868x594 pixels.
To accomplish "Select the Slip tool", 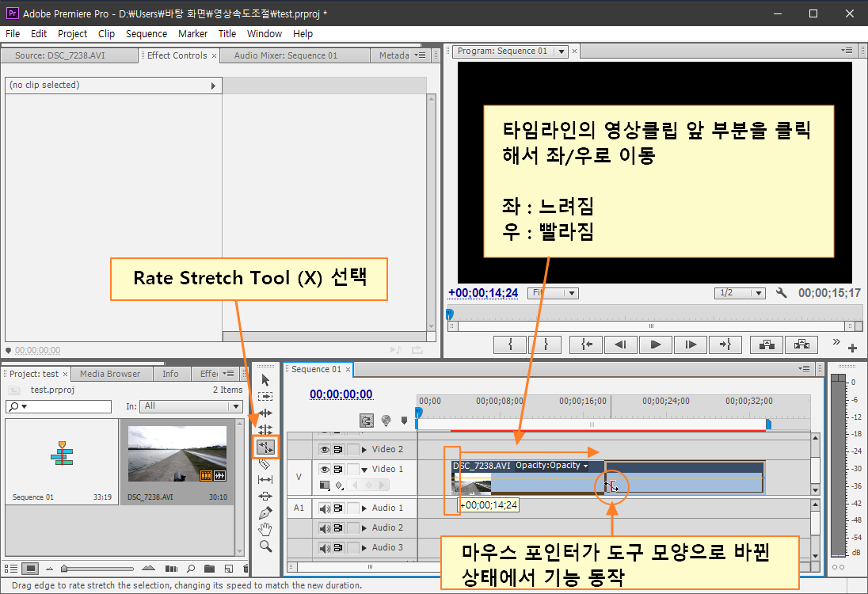I will 265,479.
